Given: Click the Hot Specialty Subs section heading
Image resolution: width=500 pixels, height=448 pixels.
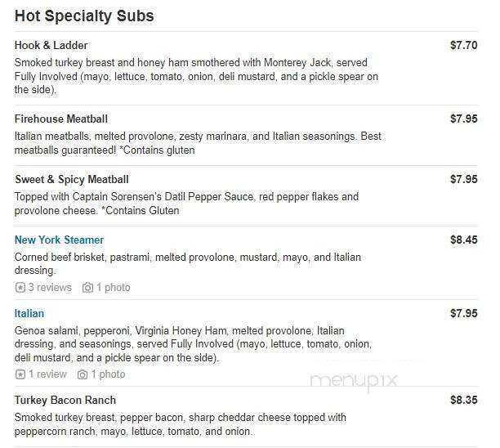Looking at the screenshot, I should click(84, 16).
